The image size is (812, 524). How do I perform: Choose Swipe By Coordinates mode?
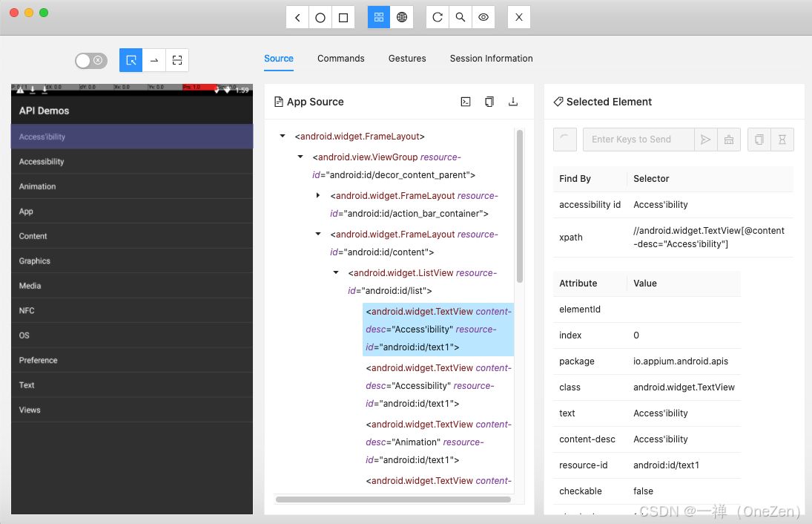[x=154, y=61]
